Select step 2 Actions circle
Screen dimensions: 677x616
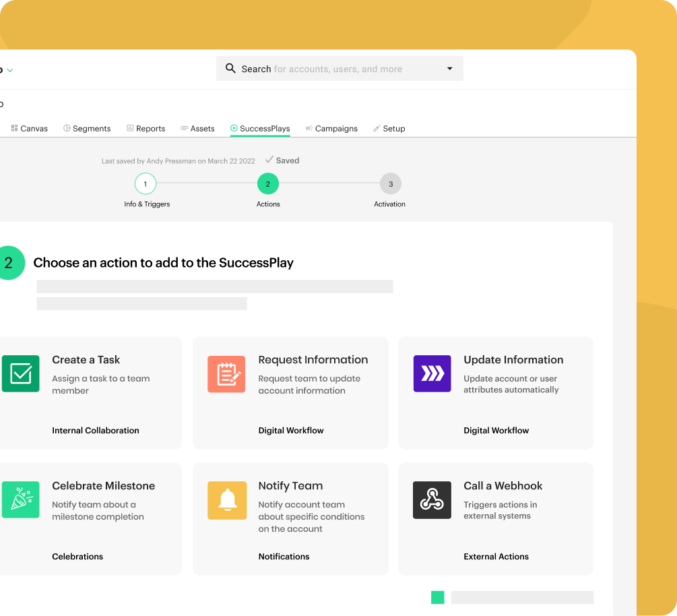pyautogui.click(x=267, y=184)
